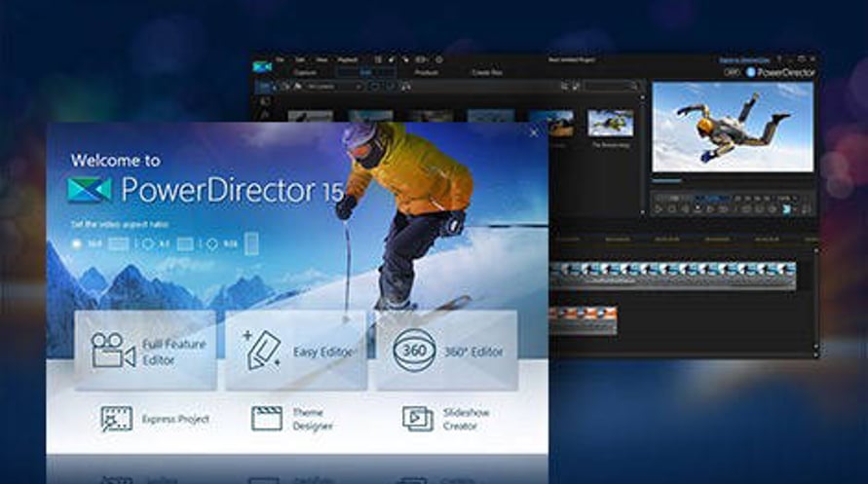The width and height of the screenshot is (868, 484).
Task: Switch to the Edit module tab
Action: (x=366, y=72)
